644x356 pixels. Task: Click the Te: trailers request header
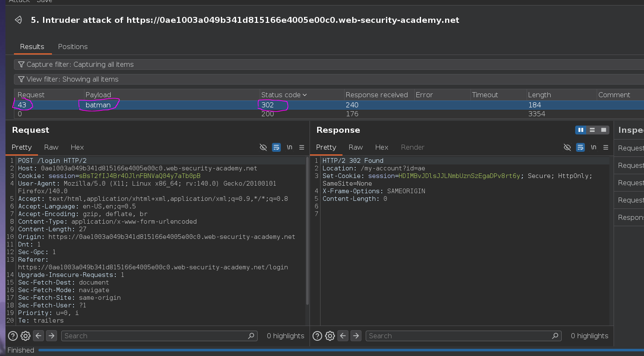[x=41, y=320]
